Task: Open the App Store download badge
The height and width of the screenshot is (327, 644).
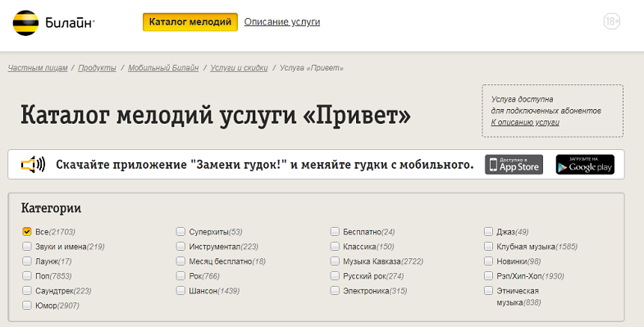Action: pyautogui.click(x=514, y=165)
